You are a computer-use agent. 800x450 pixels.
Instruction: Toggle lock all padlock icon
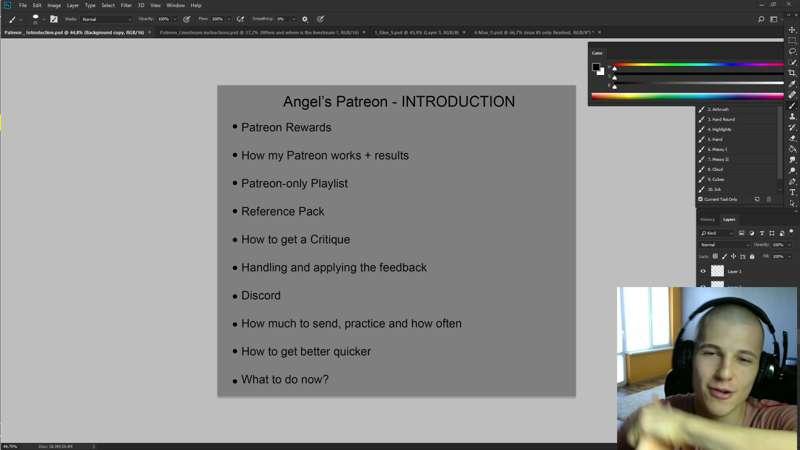pos(752,256)
